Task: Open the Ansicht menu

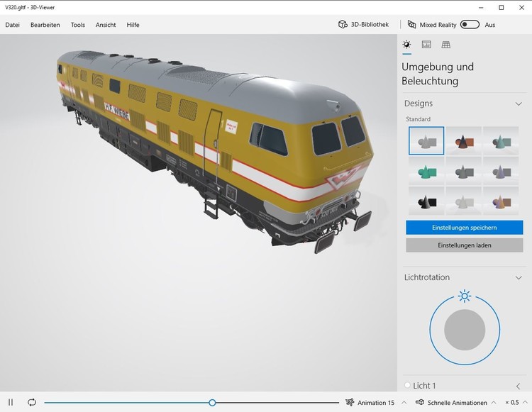Action: [106, 25]
